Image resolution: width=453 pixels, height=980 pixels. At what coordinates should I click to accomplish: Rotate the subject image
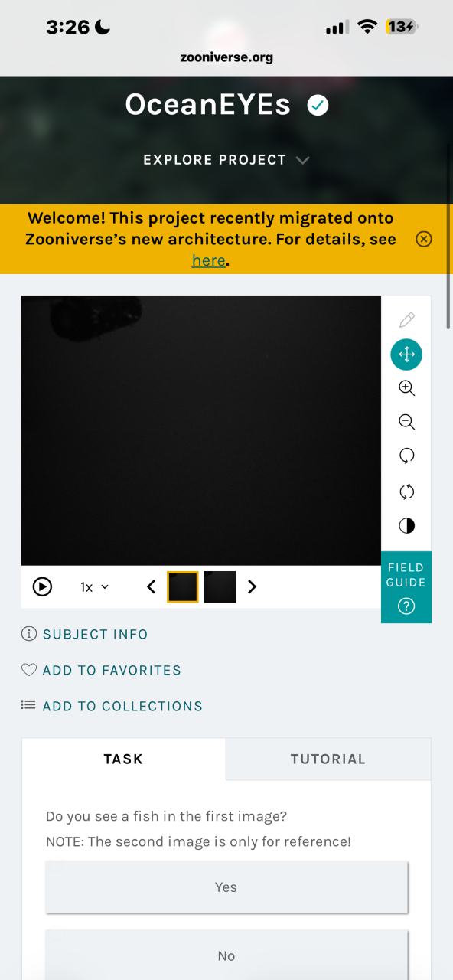[x=406, y=456]
